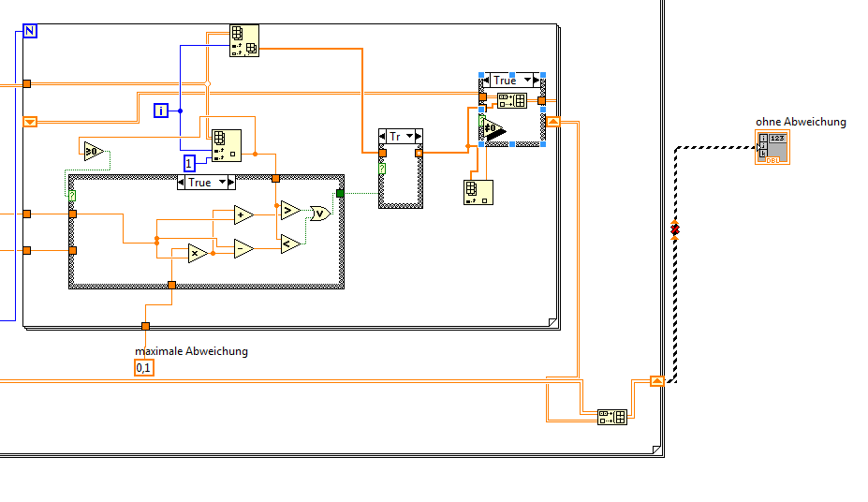Screen dimensions: 868x502
Task: Select the right shift register of the inner loop
Action: 553,122
